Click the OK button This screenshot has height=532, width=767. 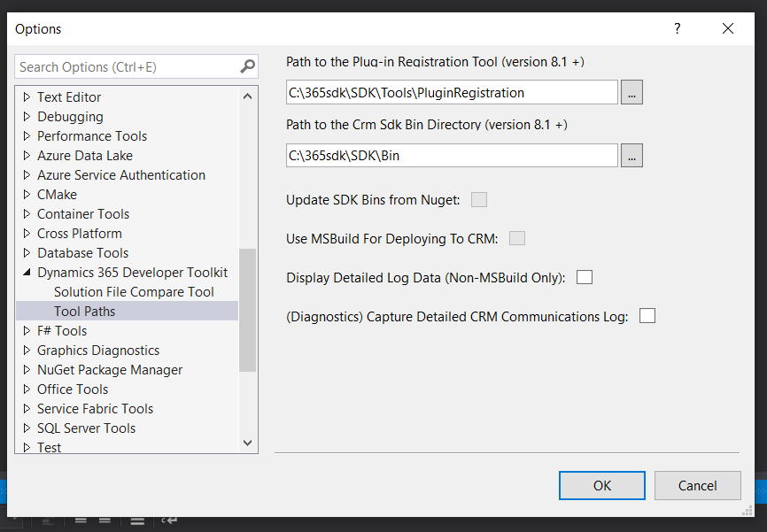point(601,486)
